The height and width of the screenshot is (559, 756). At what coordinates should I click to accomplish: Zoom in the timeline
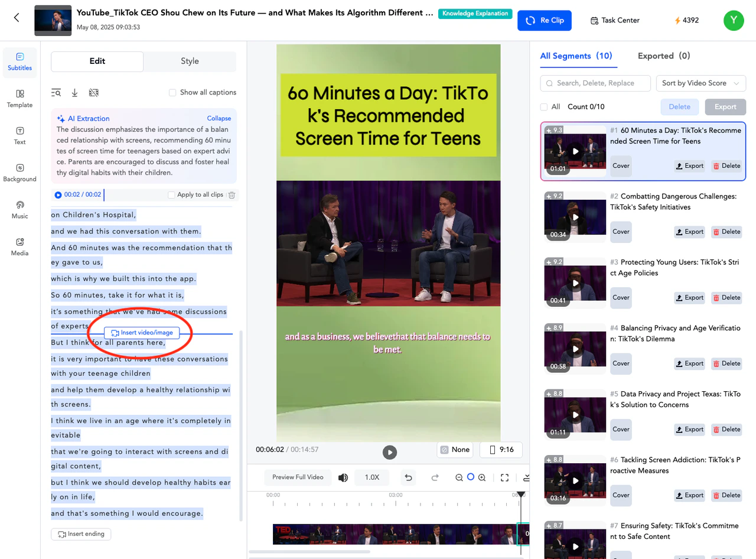pyautogui.click(x=482, y=477)
